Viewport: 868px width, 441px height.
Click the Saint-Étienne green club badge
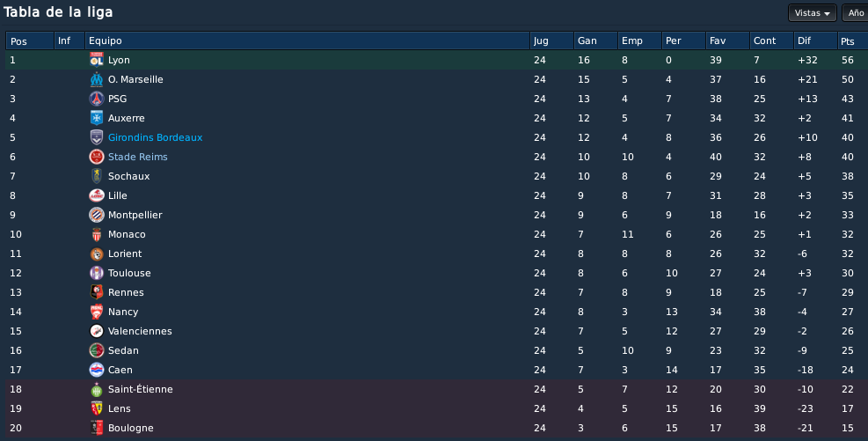(x=97, y=389)
